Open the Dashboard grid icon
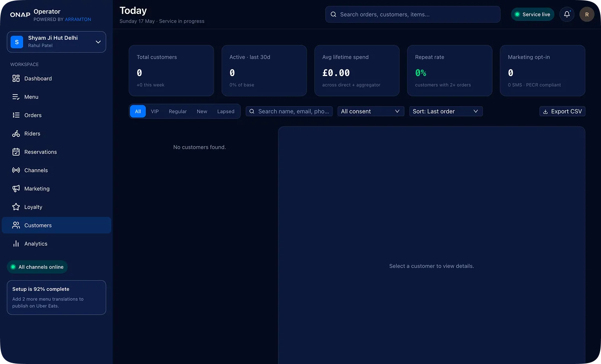The height and width of the screenshot is (364, 601). (16, 78)
